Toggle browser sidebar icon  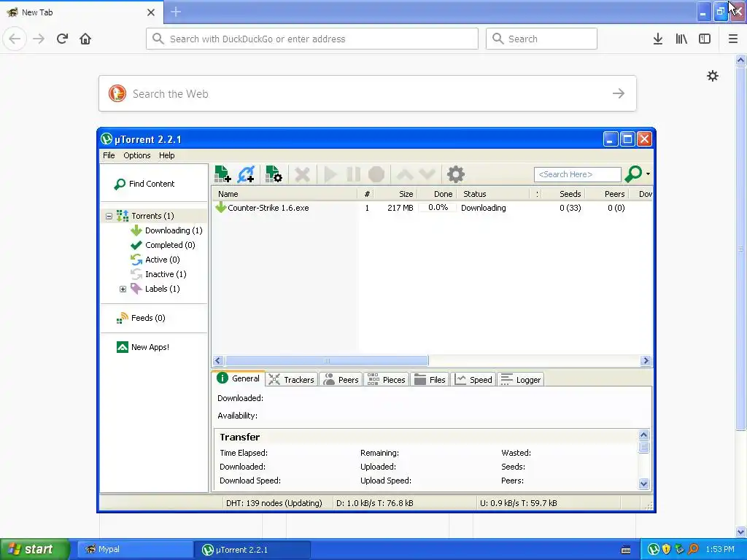[705, 39]
